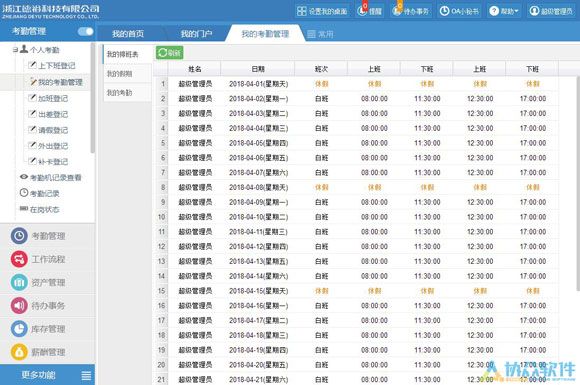The height and width of the screenshot is (385, 580).
Task: Open the 薪酬管理 money-bag icon
Action: click(x=19, y=352)
